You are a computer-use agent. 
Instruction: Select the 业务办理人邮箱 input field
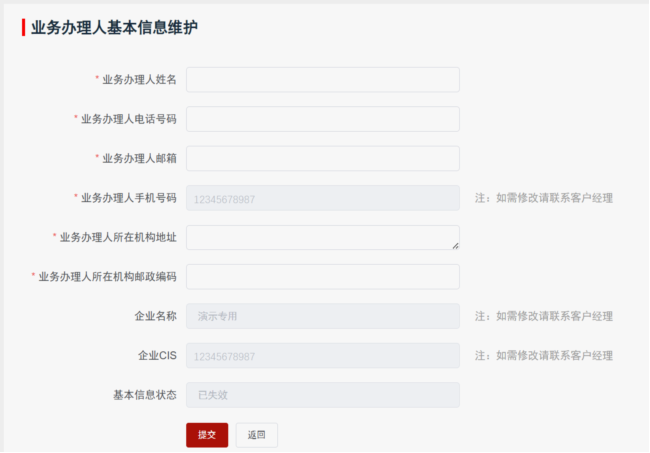coord(322,158)
